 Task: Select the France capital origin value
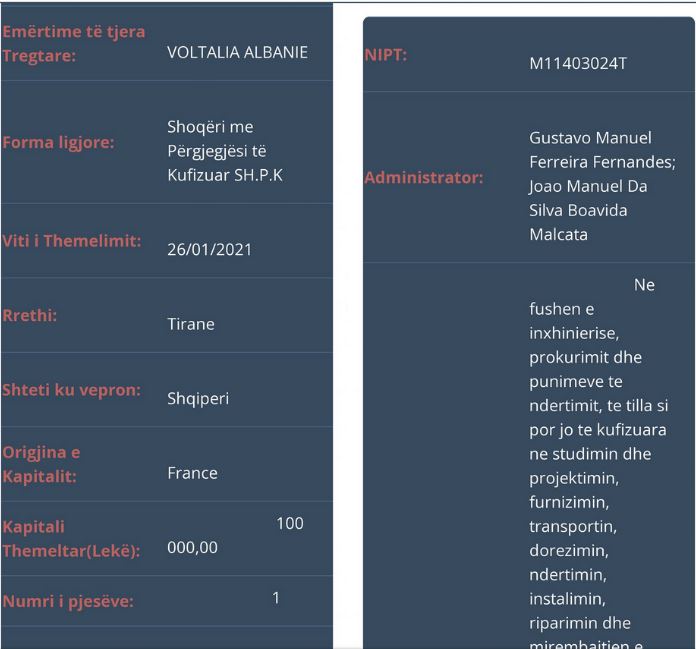[192, 473]
